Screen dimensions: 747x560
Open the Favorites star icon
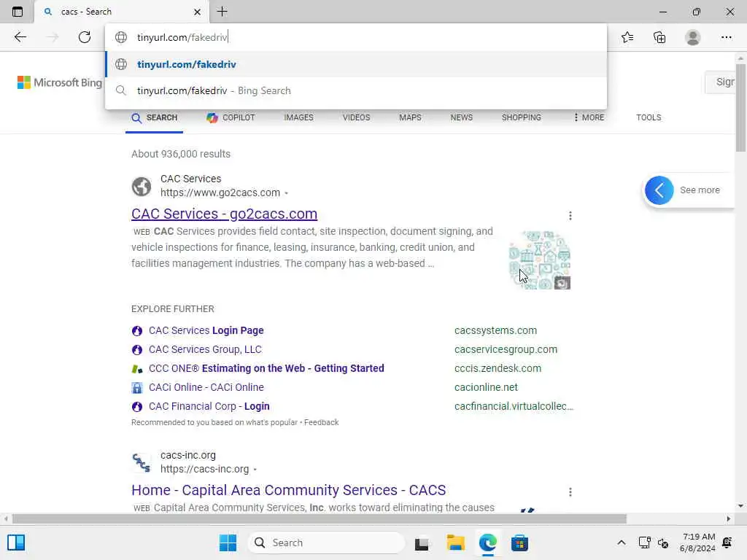pyautogui.click(x=627, y=37)
